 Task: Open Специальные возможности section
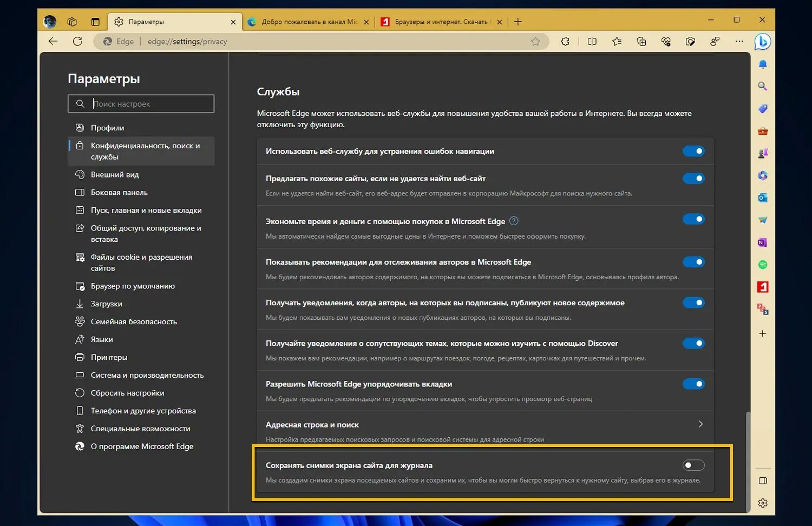click(x=141, y=429)
